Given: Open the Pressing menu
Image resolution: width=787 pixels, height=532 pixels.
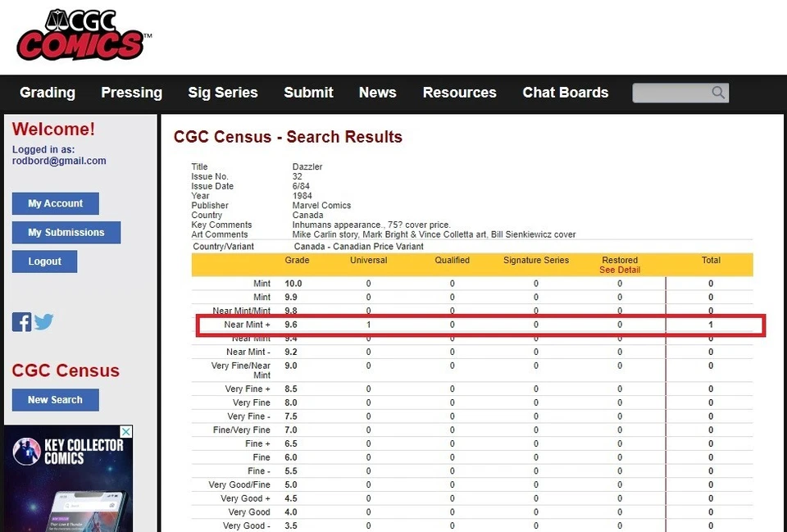Looking at the screenshot, I should 131,93.
